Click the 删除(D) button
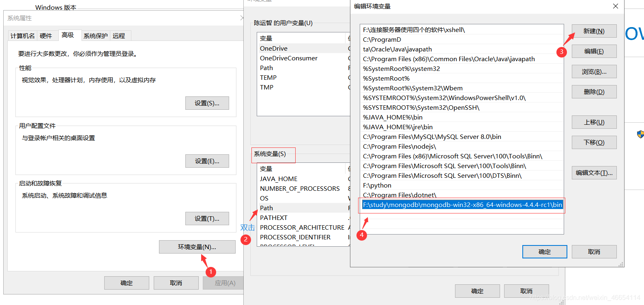644x305 pixels. tap(594, 92)
